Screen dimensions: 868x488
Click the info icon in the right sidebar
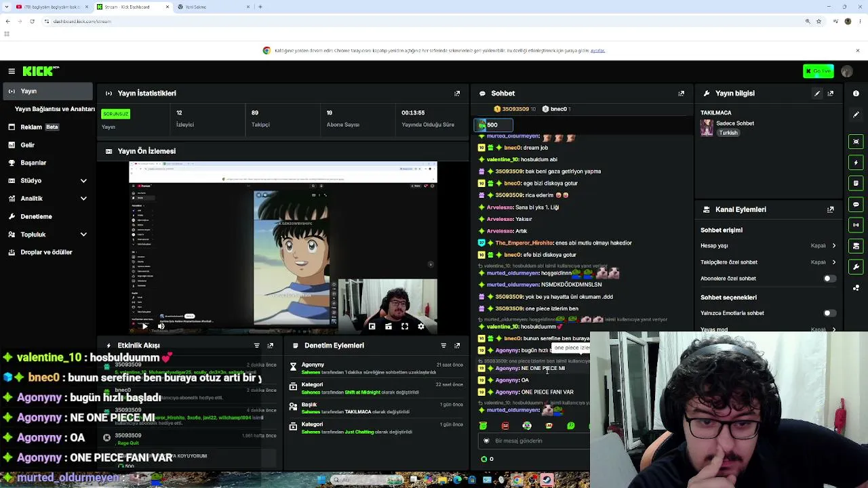click(x=856, y=94)
